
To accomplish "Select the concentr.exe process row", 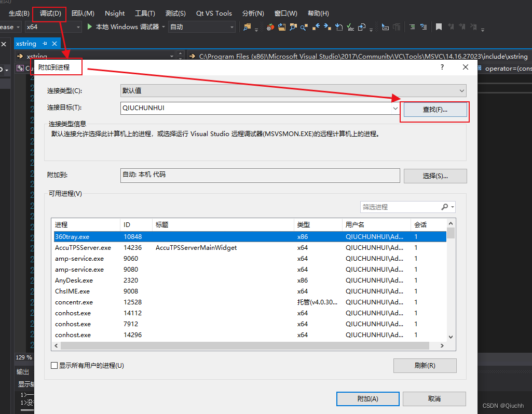I will 250,302.
